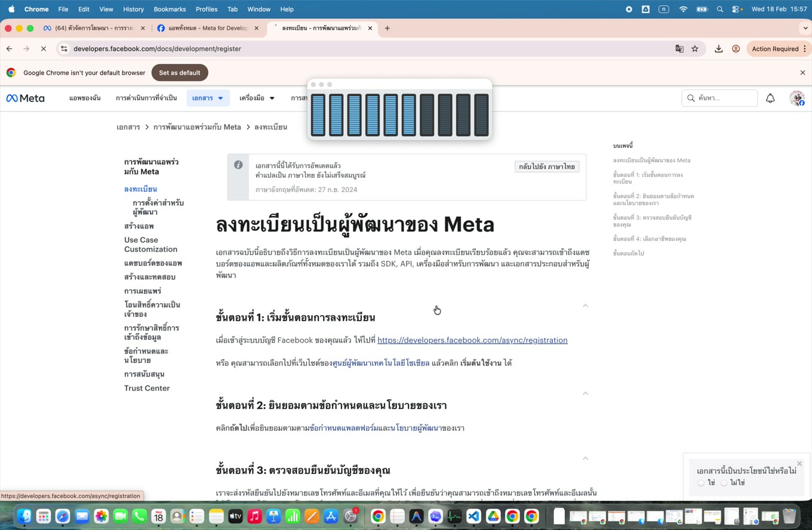Open Use Case Customization in sidebar
The image size is (812, 530).
pyautogui.click(x=150, y=245)
